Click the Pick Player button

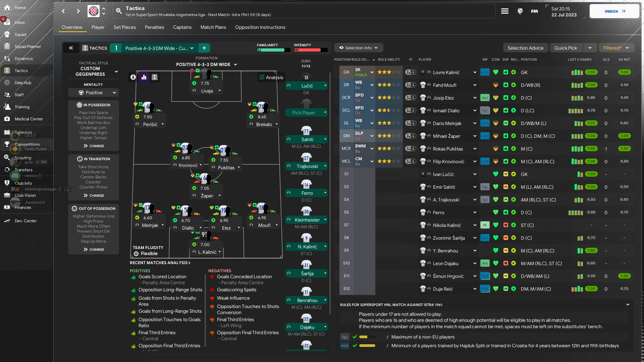click(306, 113)
